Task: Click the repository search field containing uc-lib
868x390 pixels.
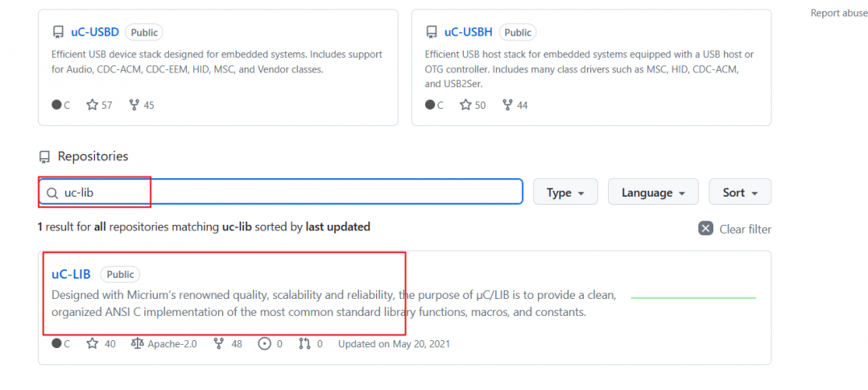Action: pyautogui.click(x=282, y=193)
